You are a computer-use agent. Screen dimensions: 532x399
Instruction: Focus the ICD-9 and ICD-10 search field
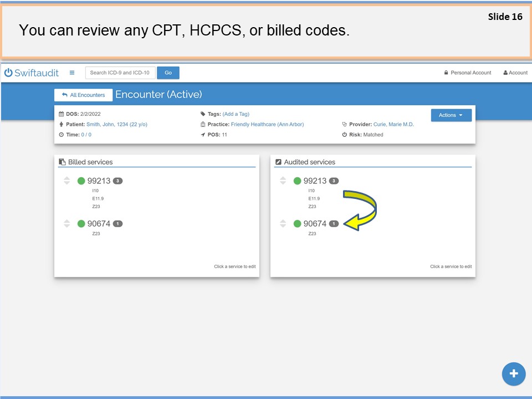pos(120,73)
